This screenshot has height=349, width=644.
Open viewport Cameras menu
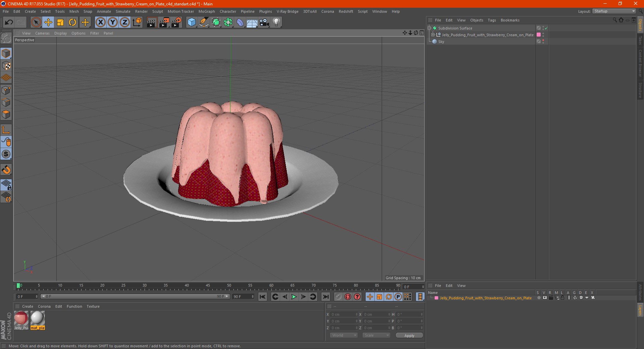point(42,33)
